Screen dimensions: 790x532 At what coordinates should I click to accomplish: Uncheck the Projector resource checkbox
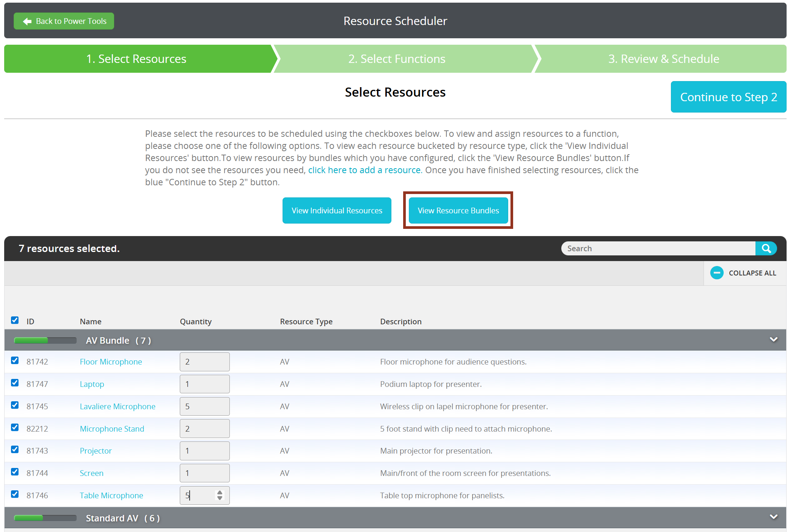(x=15, y=449)
